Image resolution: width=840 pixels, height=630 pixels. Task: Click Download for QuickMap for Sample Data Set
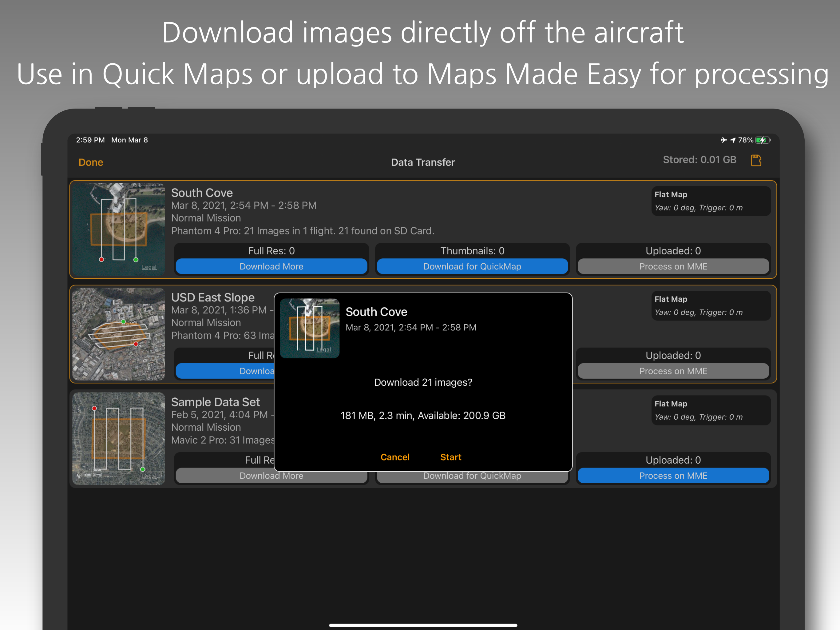click(472, 476)
